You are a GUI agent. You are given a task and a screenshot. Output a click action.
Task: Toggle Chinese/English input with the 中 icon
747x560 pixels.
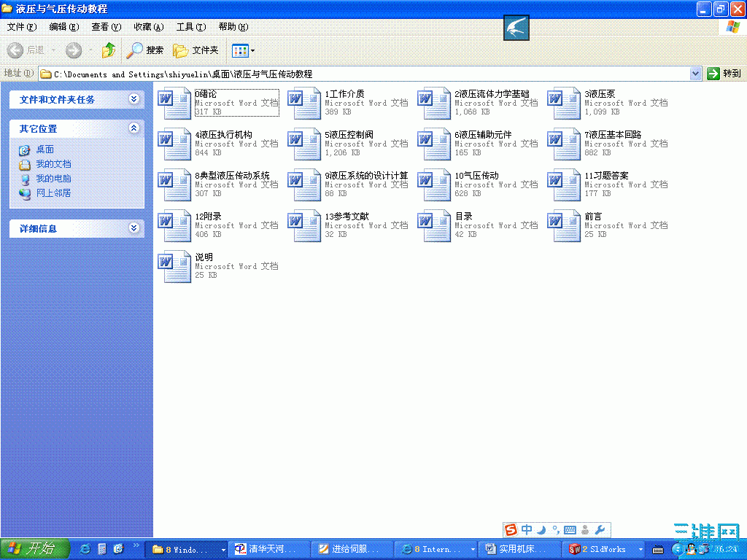(x=527, y=530)
